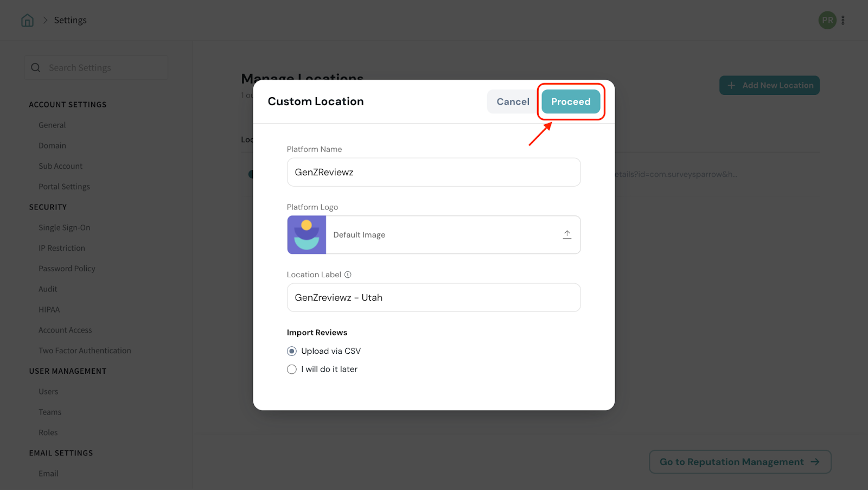Click the Location Label text field
Viewport: 868px width, 490px height.
point(433,297)
